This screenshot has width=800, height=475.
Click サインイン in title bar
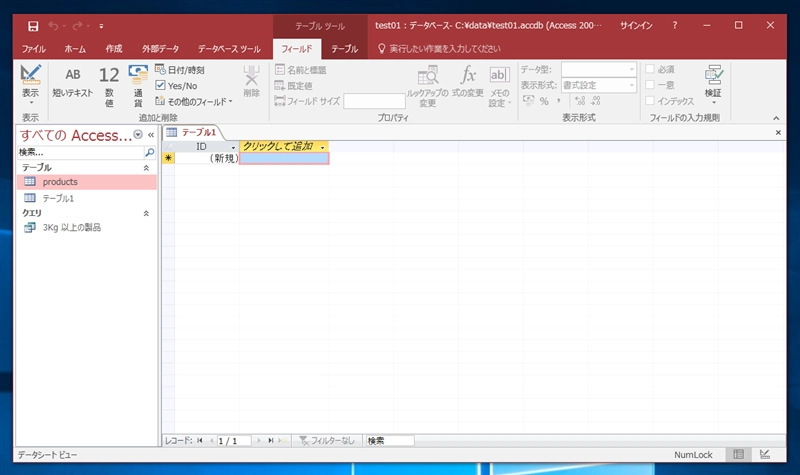click(x=636, y=26)
